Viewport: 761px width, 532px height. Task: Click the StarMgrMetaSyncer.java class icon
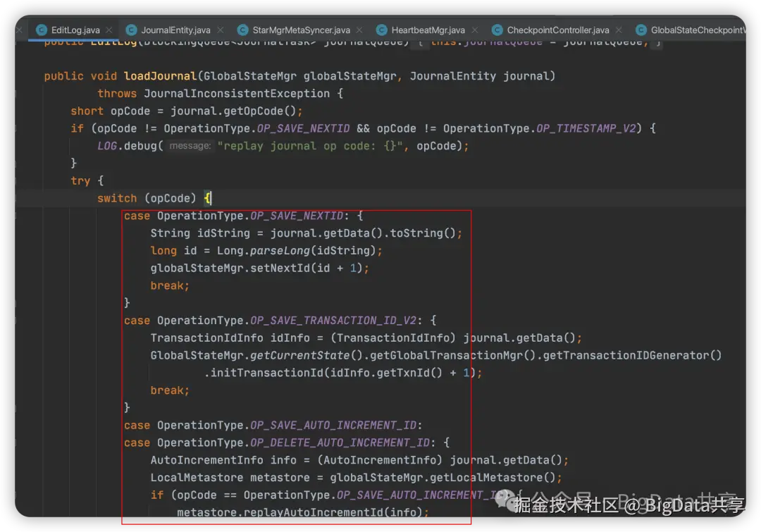tap(242, 30)
